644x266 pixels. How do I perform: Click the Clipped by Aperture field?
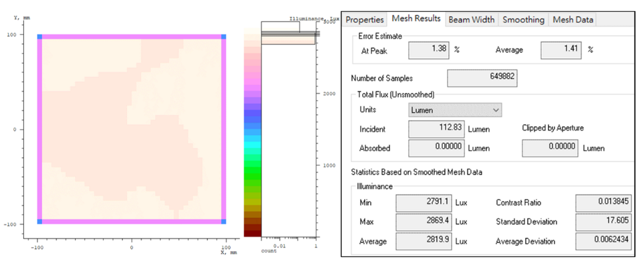pos(550,148)
